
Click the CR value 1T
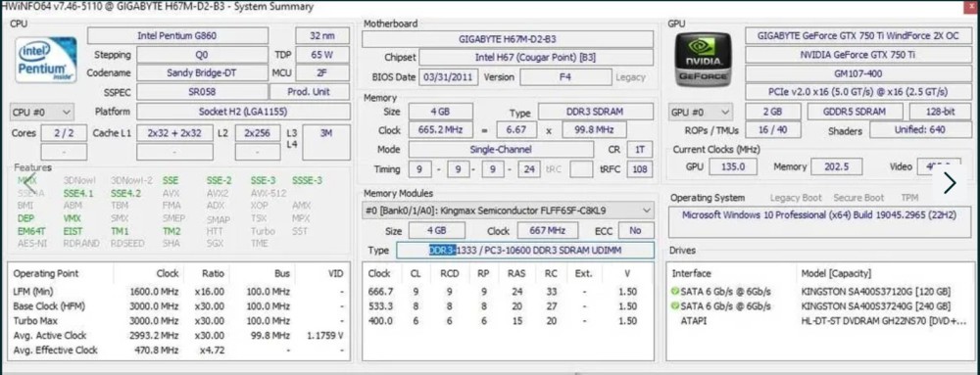pos(639,150)
